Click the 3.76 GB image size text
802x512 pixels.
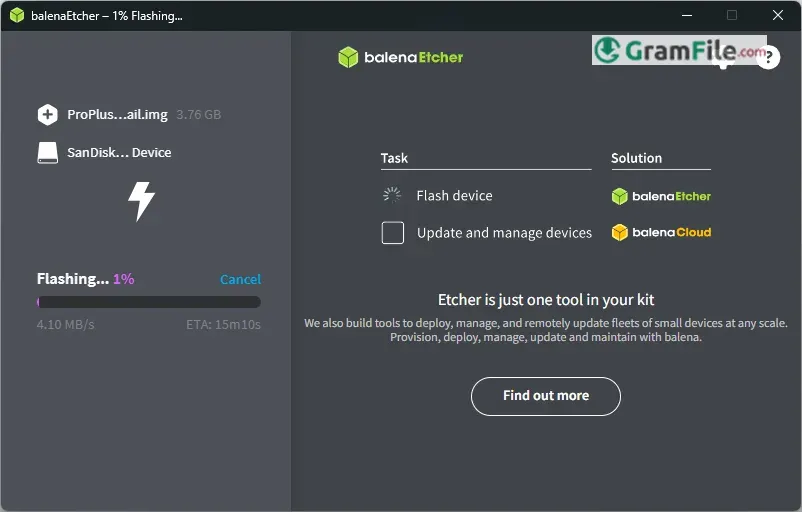click(x=199, y=115)
